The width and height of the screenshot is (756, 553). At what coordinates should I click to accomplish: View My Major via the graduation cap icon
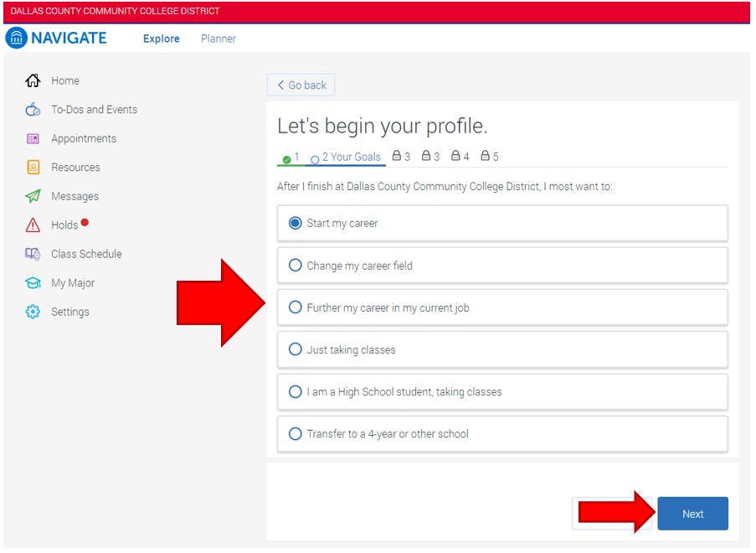click(31, 282)
